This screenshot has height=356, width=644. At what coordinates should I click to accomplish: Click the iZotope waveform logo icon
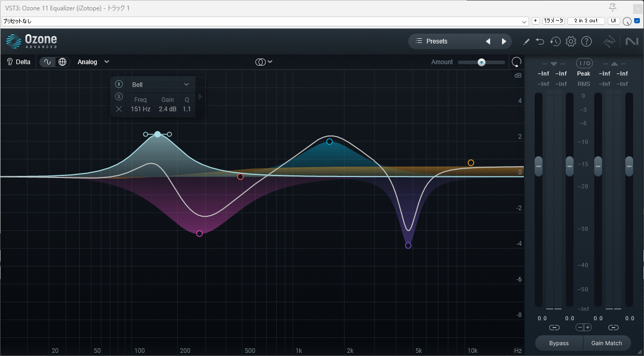610,41
